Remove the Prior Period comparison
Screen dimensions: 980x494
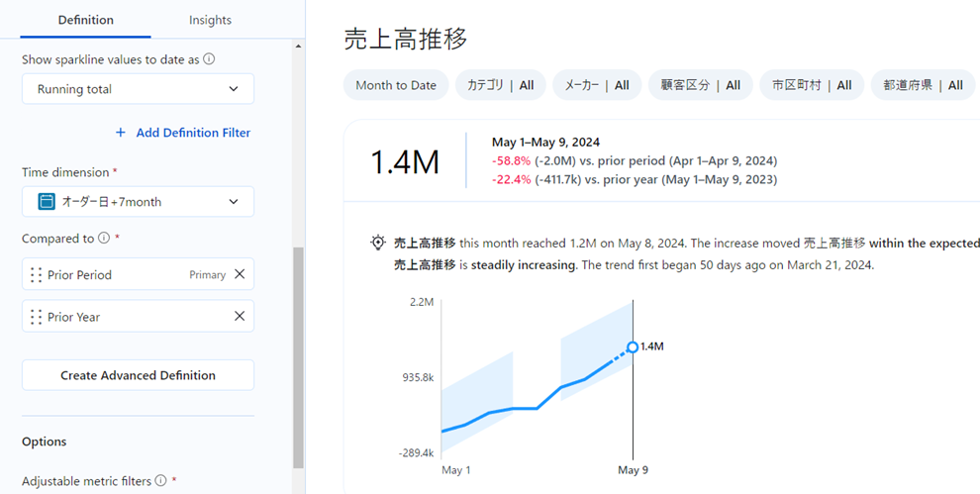coord(240,274)
